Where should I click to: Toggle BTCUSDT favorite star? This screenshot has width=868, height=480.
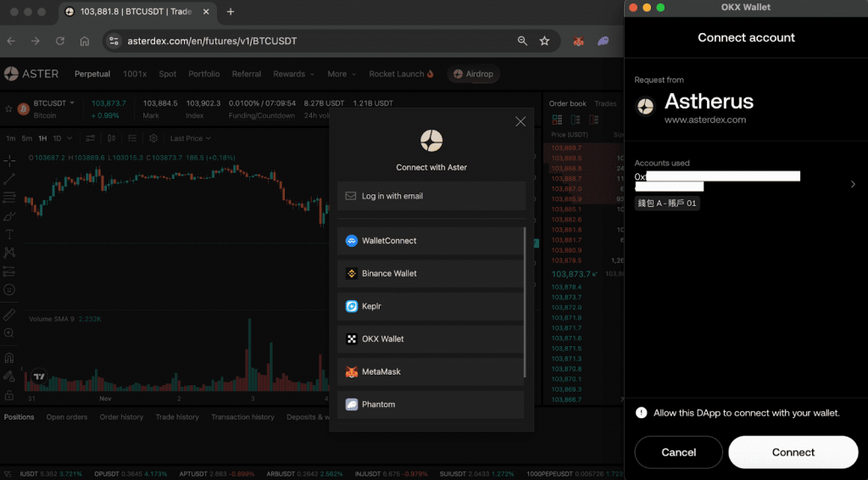click(x=9, y=109)
